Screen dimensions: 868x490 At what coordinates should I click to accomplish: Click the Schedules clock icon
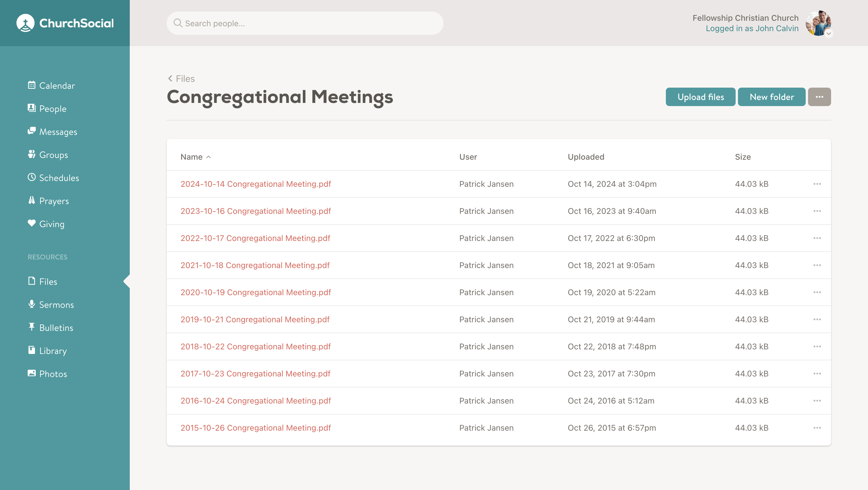31,177
